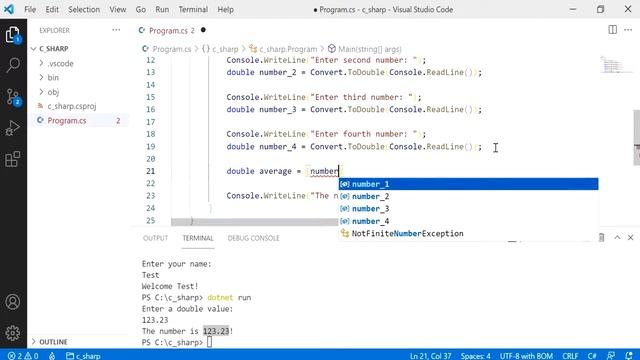This screenshot has width=640, height=360.
Task: Switch to the TERMINAL panel tab
Action: [x=198, y=238]
